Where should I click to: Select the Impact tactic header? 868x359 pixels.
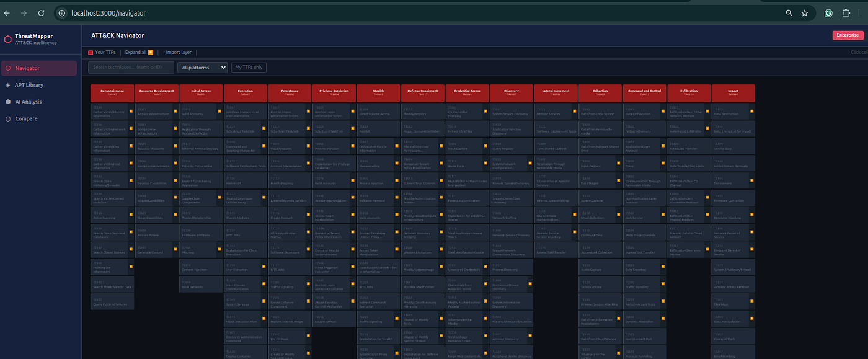[x=733, y=92]
